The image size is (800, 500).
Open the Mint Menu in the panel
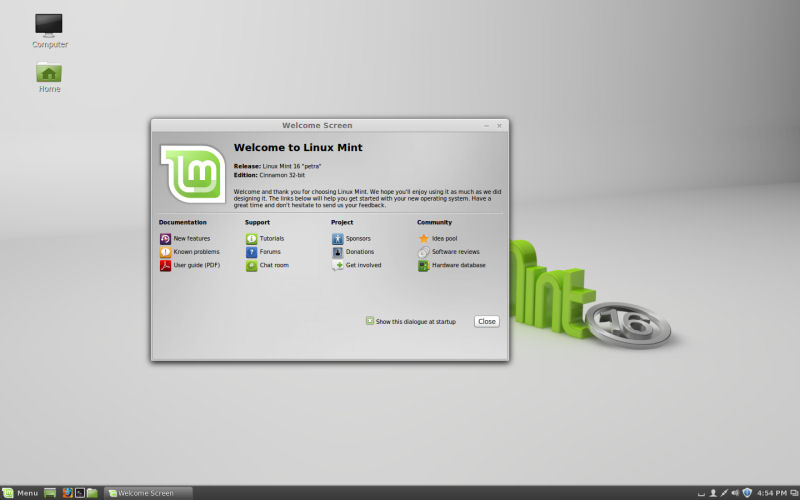point(20,493)
